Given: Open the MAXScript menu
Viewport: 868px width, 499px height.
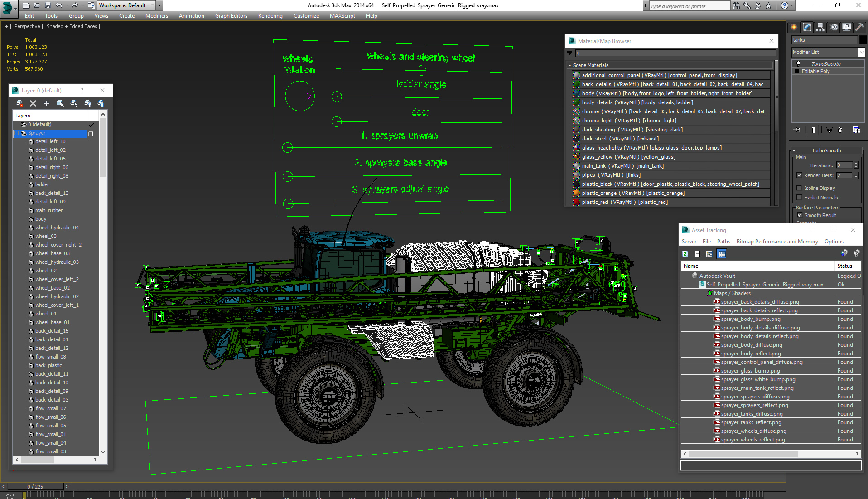Looking at the screenshot, I should click(342, 16).
